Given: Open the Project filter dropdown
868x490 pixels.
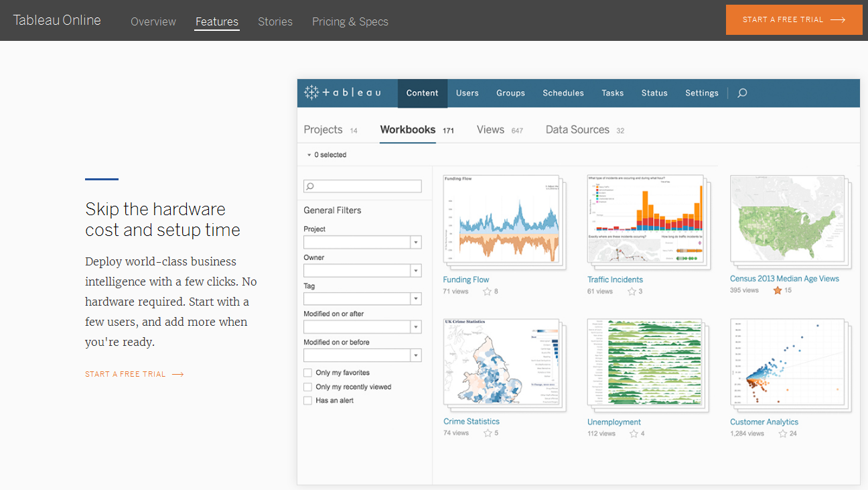Looking at the screenshot, I should (x=415, y=242).
